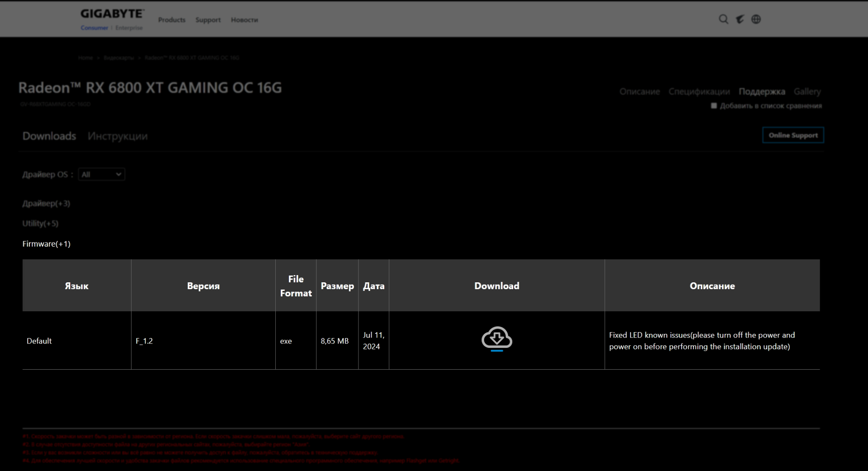Click the Online Support button
This screenshot has height=471, width=868.
(x=793, y=135)
